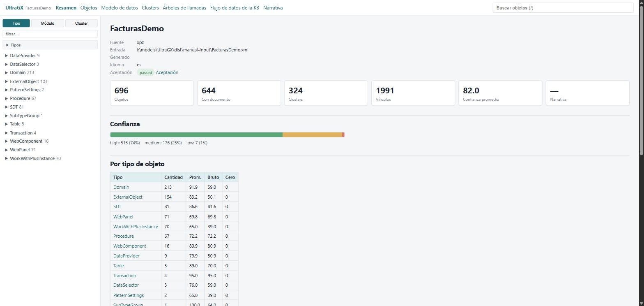This screenshot has width=644, height=306.
Task: Focus the sidebar filtrar input field
Action: (x=50, y=34)
